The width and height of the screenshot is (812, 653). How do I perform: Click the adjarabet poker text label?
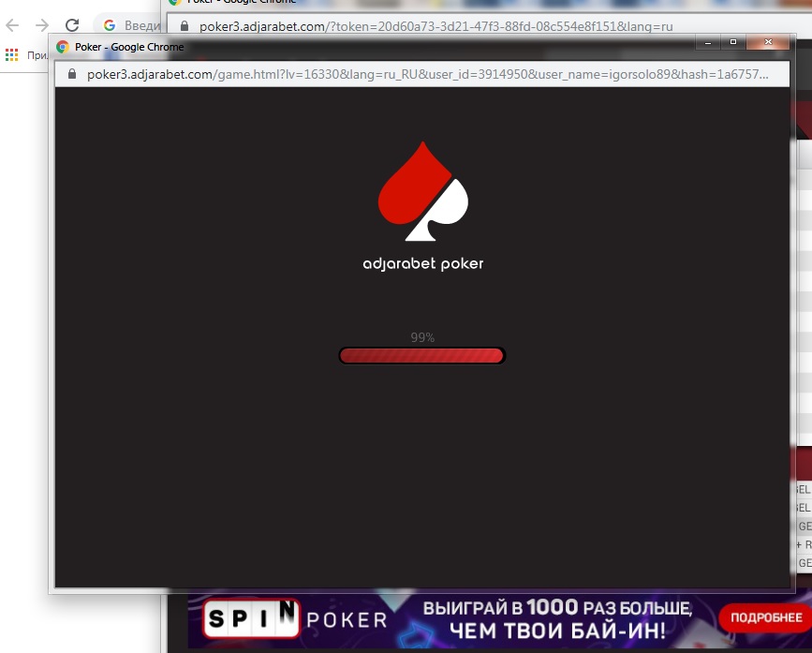[x=423, y=264]
